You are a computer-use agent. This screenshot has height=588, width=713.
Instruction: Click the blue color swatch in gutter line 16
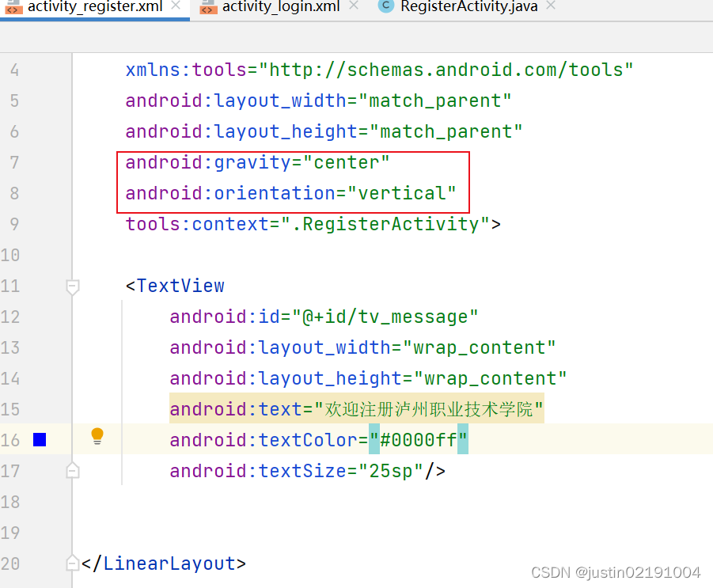tap(40, 440)
